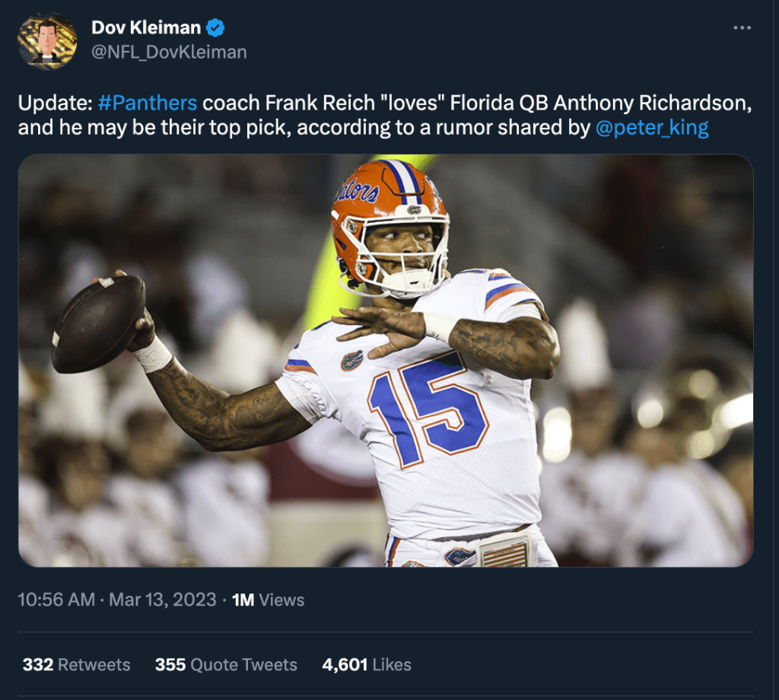Click the blue verified badge
This screenshot has width=779, height=700.
point(216,28)
